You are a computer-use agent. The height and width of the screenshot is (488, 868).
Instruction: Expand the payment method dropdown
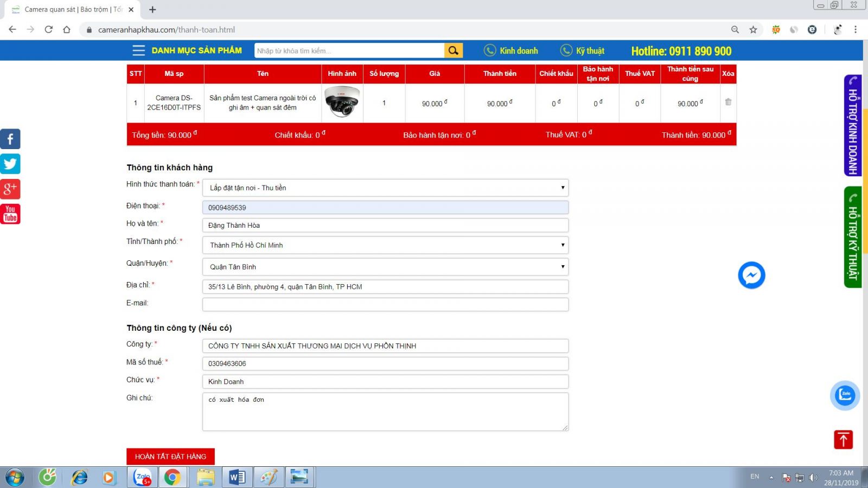point(385,188)
